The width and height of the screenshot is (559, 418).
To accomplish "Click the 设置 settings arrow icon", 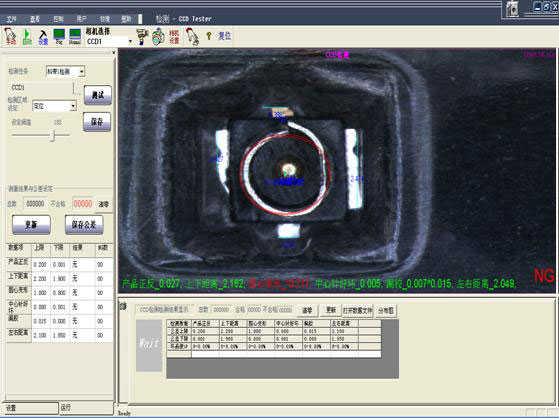I will point(43,36).
